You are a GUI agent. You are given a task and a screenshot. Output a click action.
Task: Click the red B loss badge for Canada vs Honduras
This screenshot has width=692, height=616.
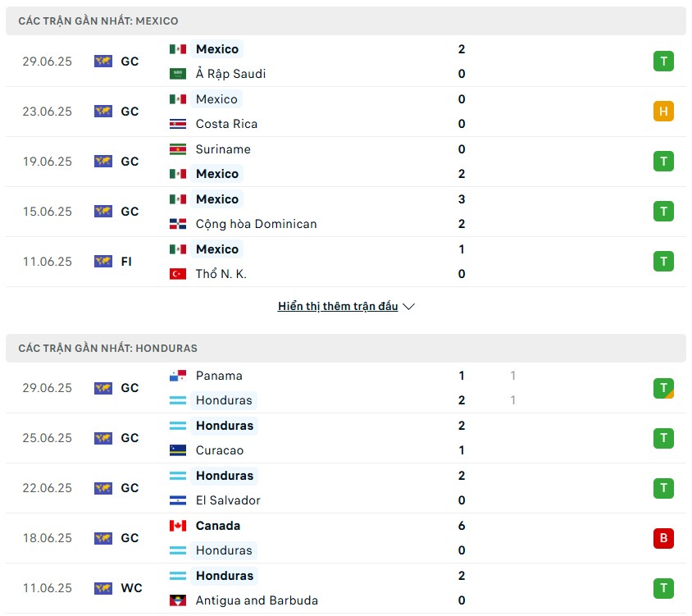(x=663, y=538)
